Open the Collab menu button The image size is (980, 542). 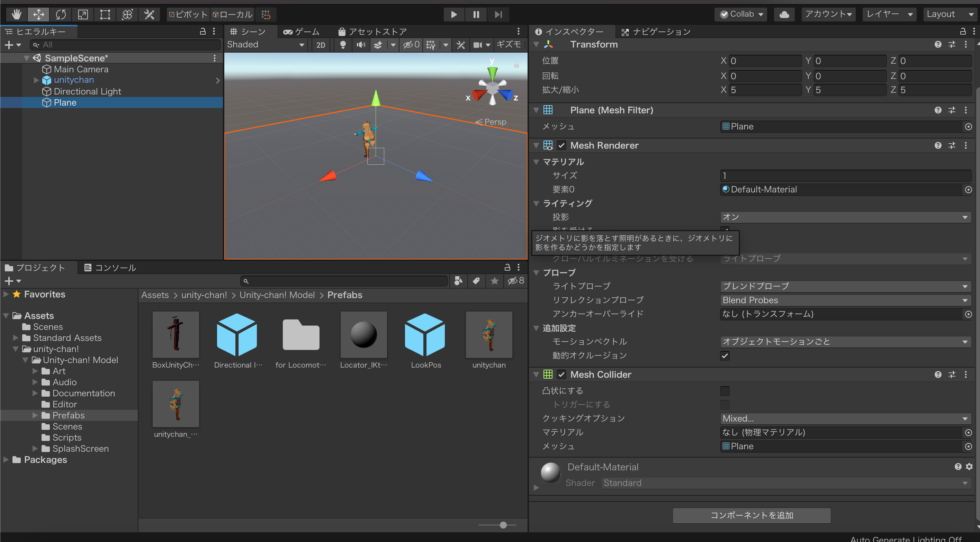[x=741, y=15]
